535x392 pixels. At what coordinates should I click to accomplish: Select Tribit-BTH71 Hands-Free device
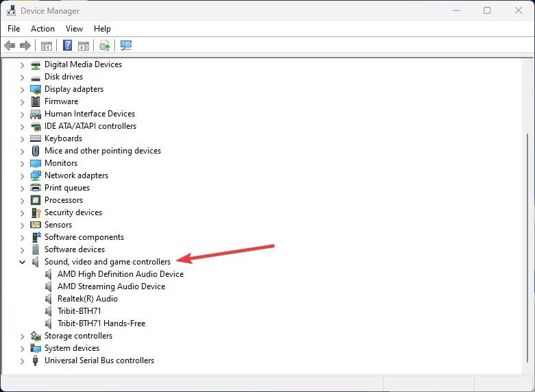click(x=101, y=323)
